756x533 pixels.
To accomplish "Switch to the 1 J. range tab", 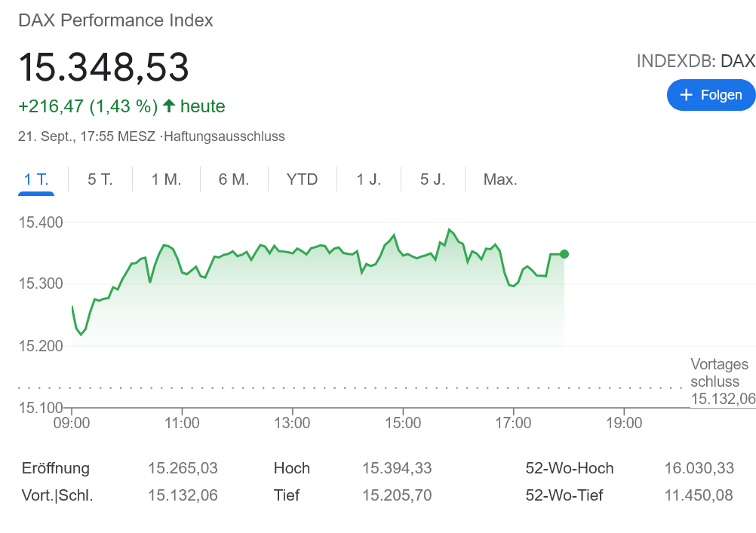I will tap(369, 179).
